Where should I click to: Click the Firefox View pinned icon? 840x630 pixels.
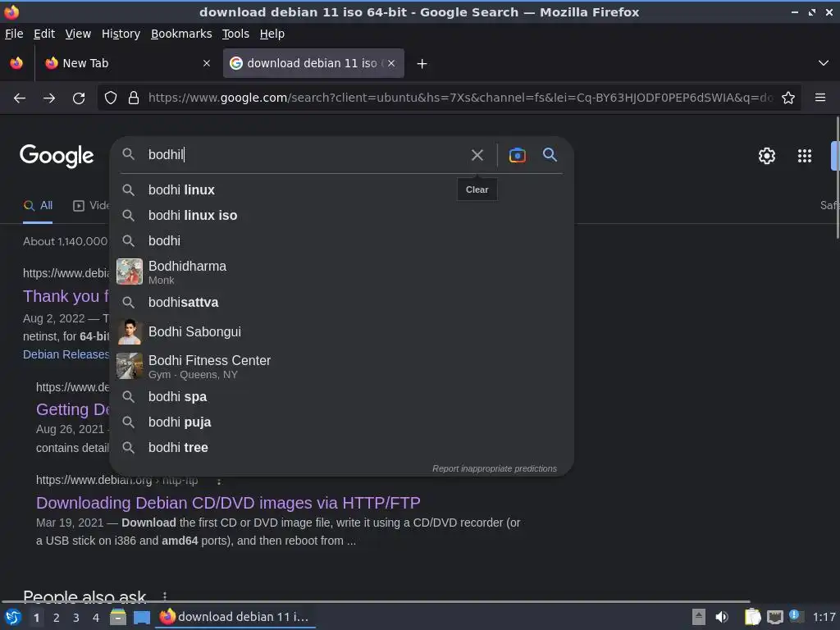pos(16,63)
